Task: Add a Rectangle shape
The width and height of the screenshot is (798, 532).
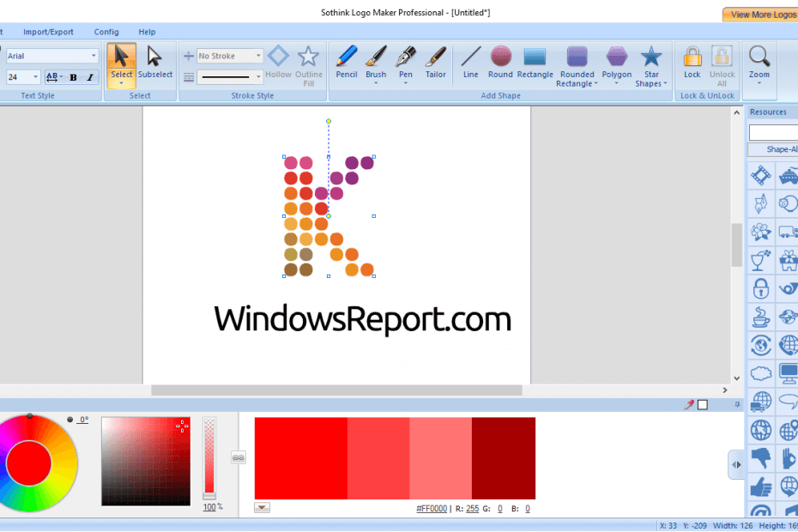Action: 535,63
